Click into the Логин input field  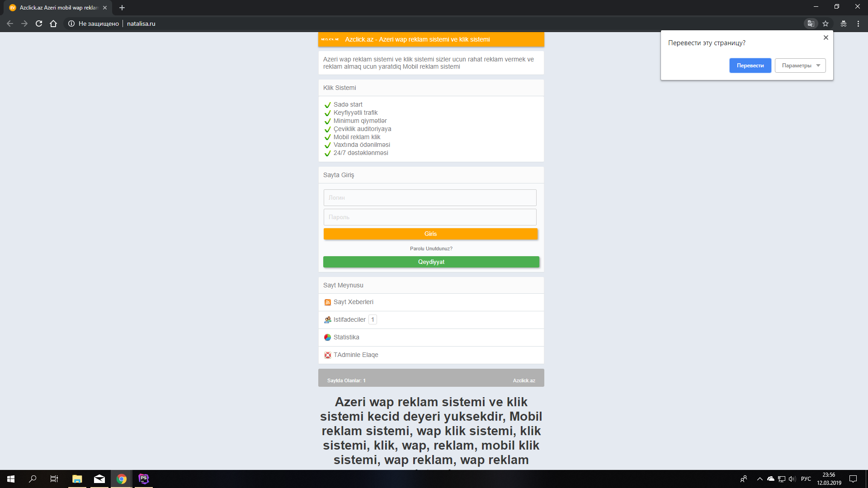[x=429, y=198]
